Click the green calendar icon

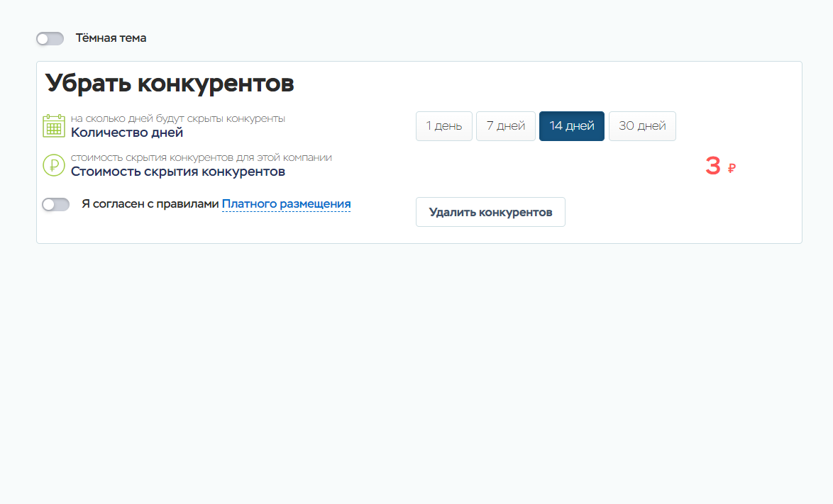pyautogui.click(x=54, y=125)
